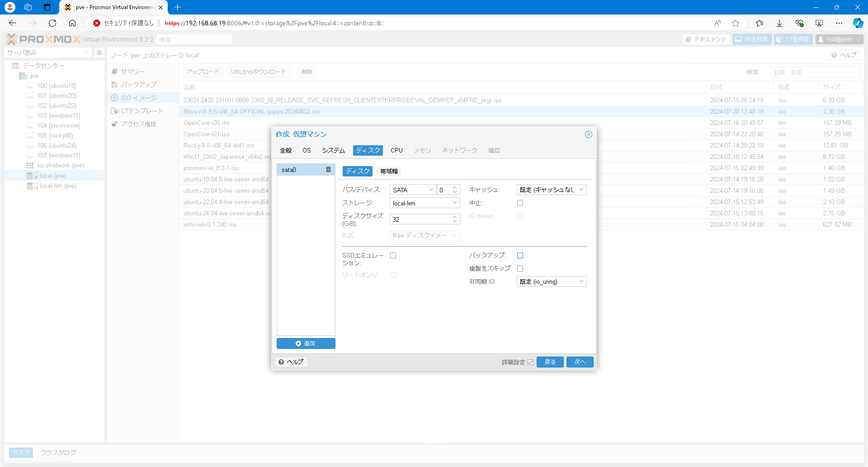Add this page to favorites star
This screenshot has height=467, width=868.
click(x=736, y=23)
